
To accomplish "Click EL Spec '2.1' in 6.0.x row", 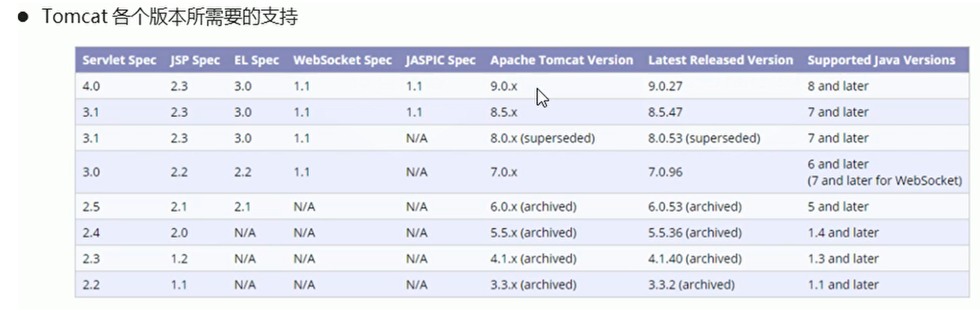I will [242, 206].
